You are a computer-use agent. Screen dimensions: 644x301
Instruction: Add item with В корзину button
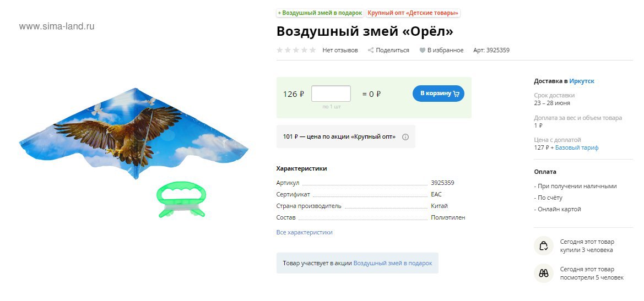point(438,94)
